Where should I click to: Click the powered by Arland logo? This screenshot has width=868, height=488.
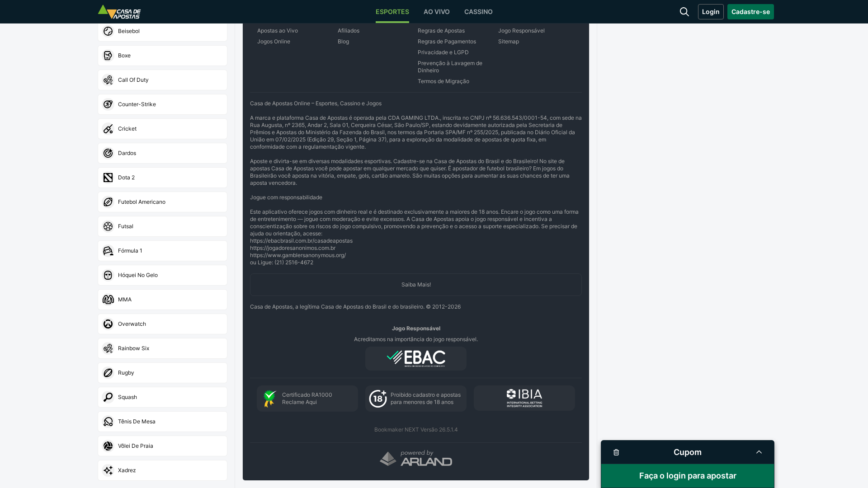pos(416,458)
